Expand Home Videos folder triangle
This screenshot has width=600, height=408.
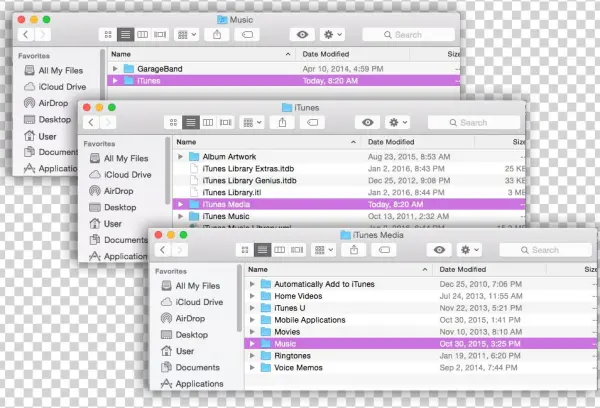pos(252,296)
